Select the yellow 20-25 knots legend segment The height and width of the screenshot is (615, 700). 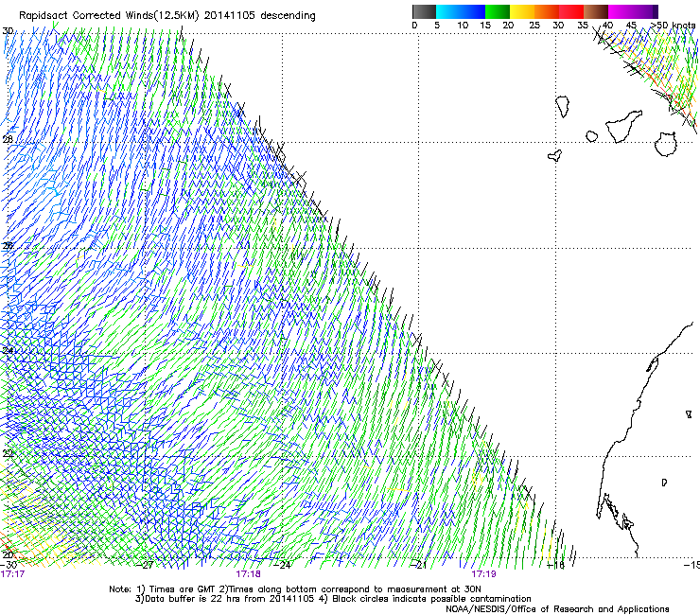522,11
